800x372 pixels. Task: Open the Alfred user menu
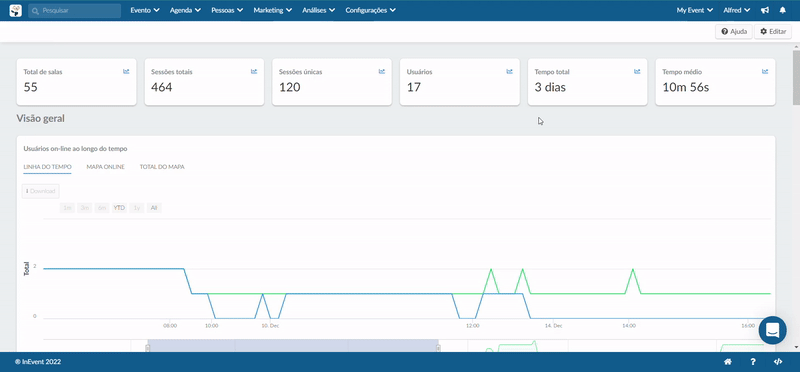click(x=737, y=10)
